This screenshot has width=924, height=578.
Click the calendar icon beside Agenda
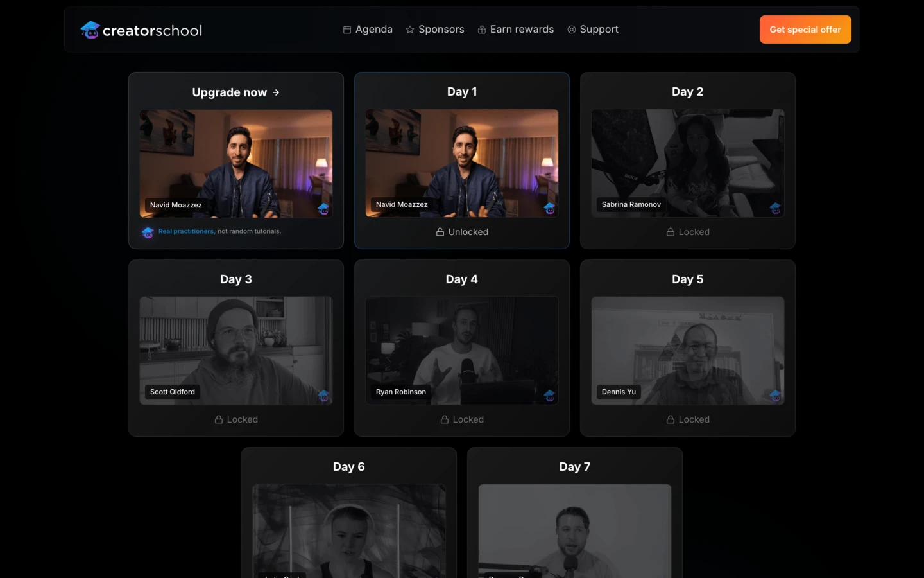[347, 30]
